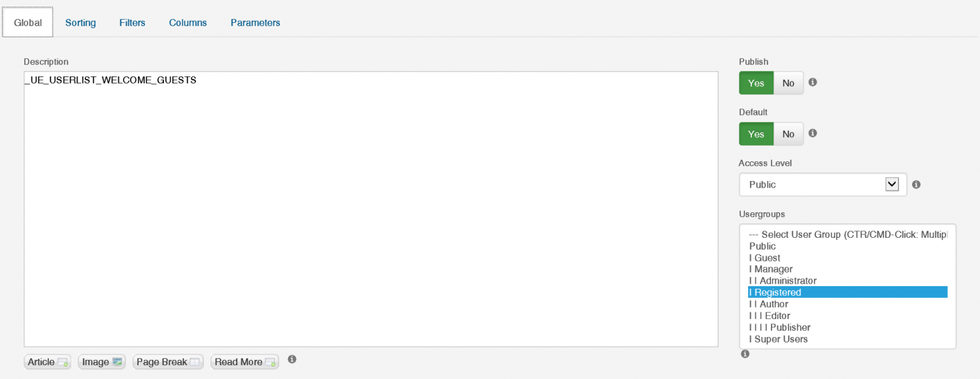The width and height of the screenshot is (980, 379).
Task: Open the Access Level dropdown
Action: 823,184
